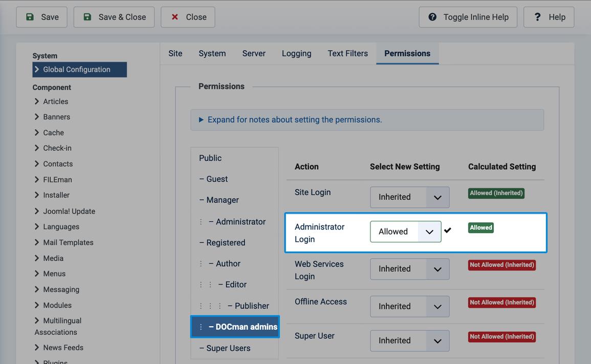The height and width of the screenshot is (364, 591).
Task: Click the chevron icon beside Articles
Action: coord(36,101)
